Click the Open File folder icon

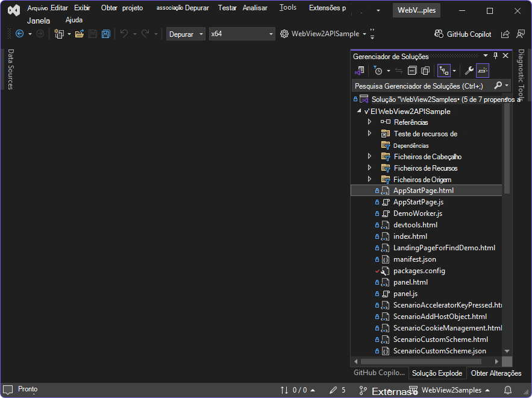click(79, 34)
